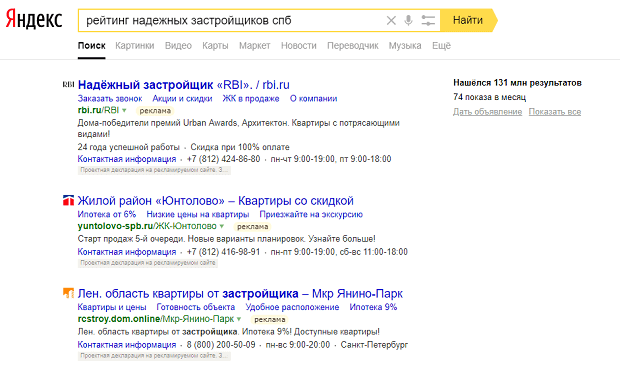This screenshot has height=372, width=620.
Task: Open Контактная информация in the RBI ad
Action: (x=127, y=159)
